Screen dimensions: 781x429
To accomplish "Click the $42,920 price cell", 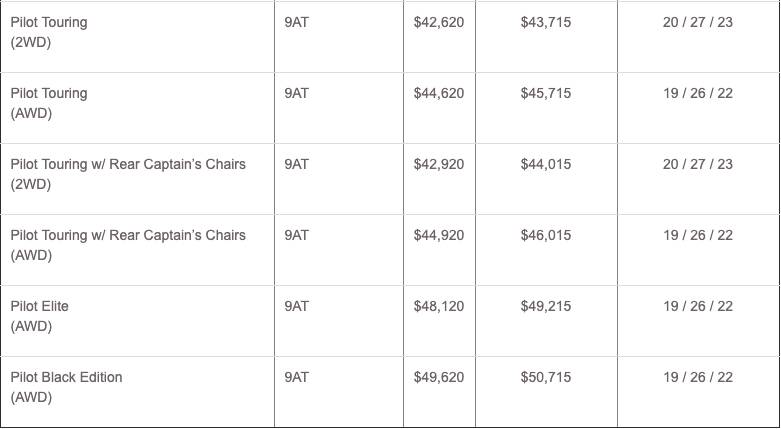I will click(x=439, y=164).
